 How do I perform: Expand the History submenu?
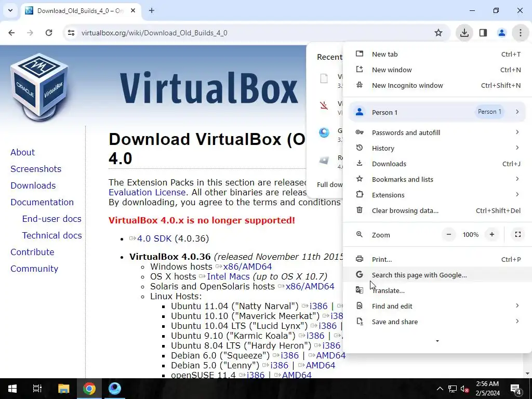pos(437,148)
